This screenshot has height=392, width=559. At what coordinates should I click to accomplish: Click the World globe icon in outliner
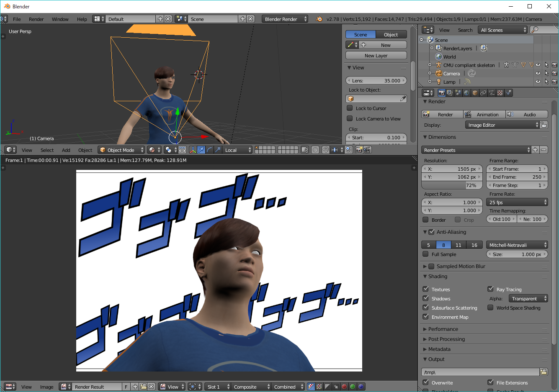(439, 56)
